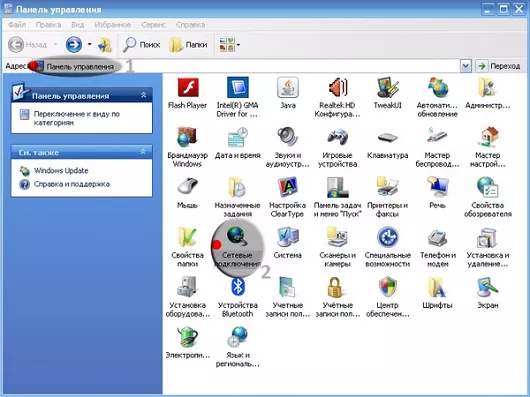
Task: Expand the address bar dropdown
Action: coord(466,66)
